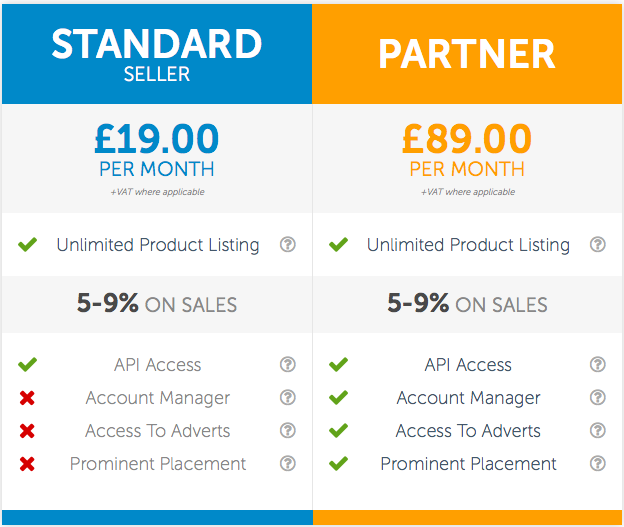624x527 pixels.
Task: Open help for Standard Access To Adverts
Action: [287, 430]
